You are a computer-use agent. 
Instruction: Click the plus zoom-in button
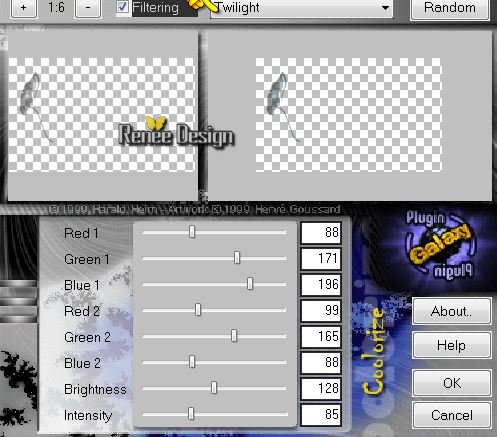(x=24, y=7)
